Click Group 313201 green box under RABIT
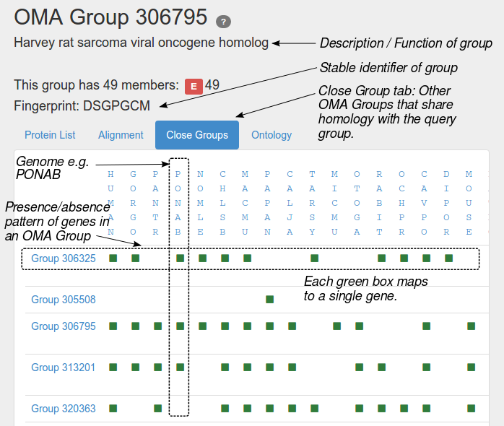The width and height of the screenshot is (504, 426). click(381, 368)
